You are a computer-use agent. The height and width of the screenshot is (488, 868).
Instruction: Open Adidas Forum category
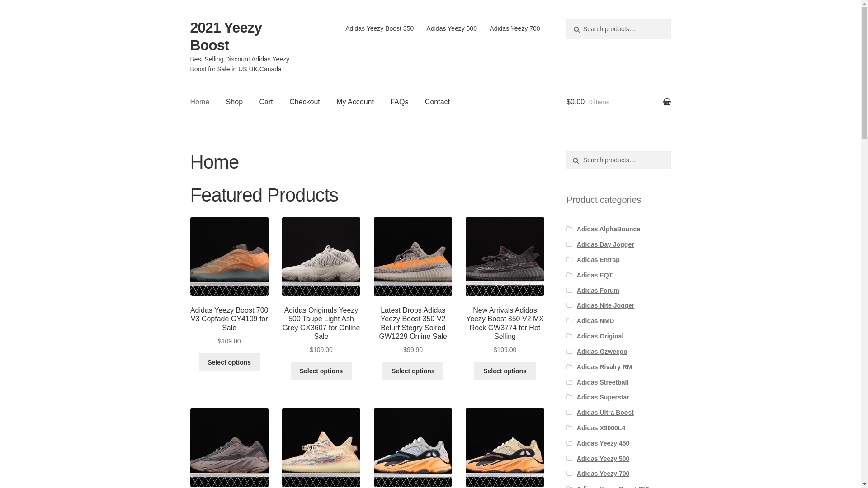(598, 291)
